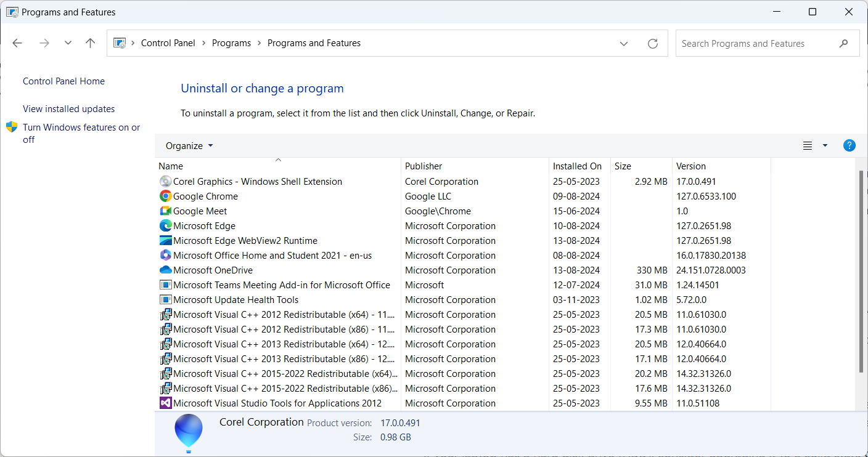The width and height of the screenshot is (868, 457).
Task: Click the Visual C++ 2013 x64 icon
Action: (165, 344)
